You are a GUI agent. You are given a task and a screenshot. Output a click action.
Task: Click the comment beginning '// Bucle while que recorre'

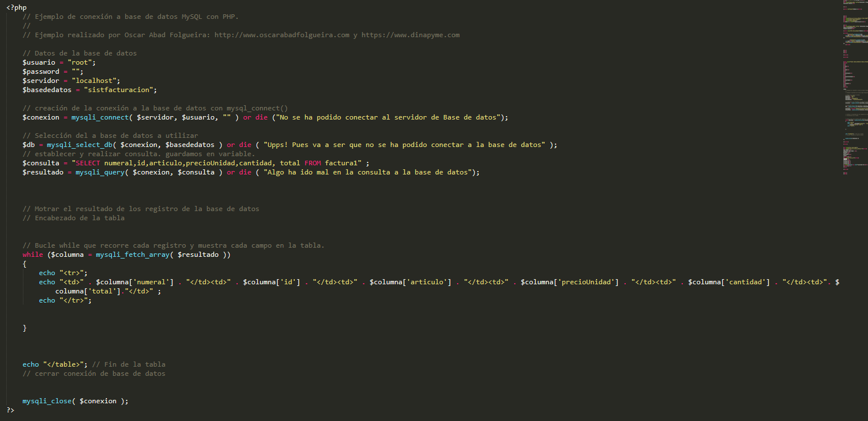click(x=174, y=245)
